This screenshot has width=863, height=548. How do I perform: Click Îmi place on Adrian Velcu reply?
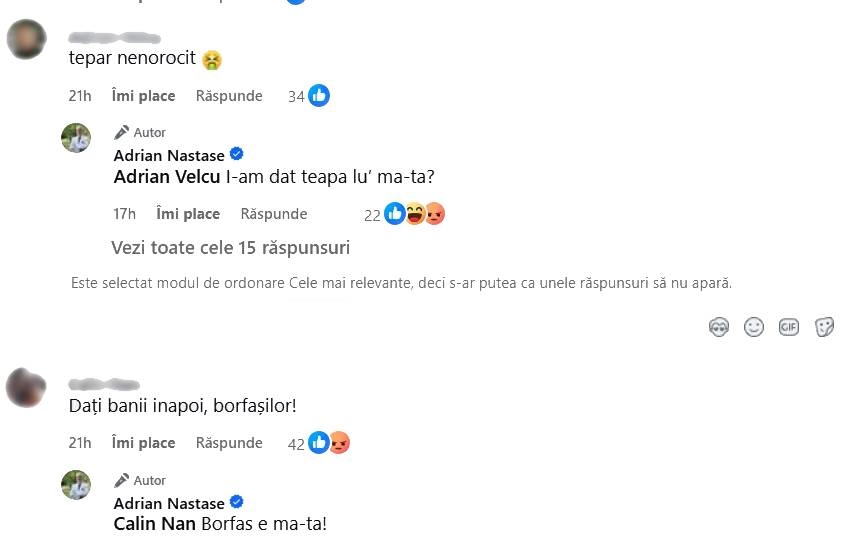click(x=188, y=213)
